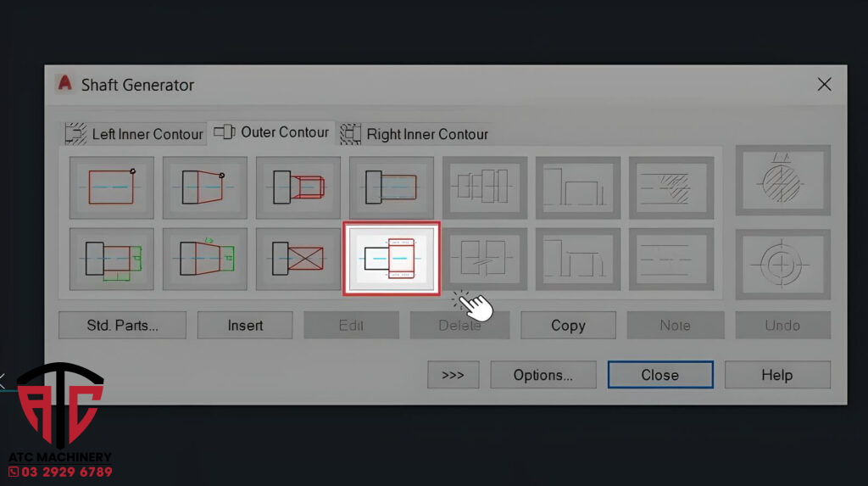Select the multi-step groove icon in top row
Viewport: 868px width, 486px height.
tap(484, 187)
